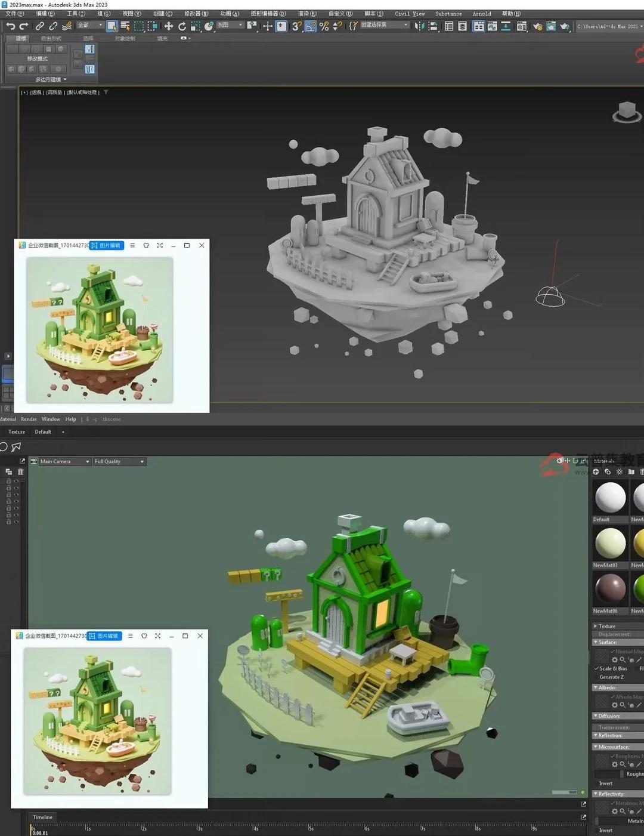
Task: Select the NewMat06 material swatch
Action: coord(610,589)
